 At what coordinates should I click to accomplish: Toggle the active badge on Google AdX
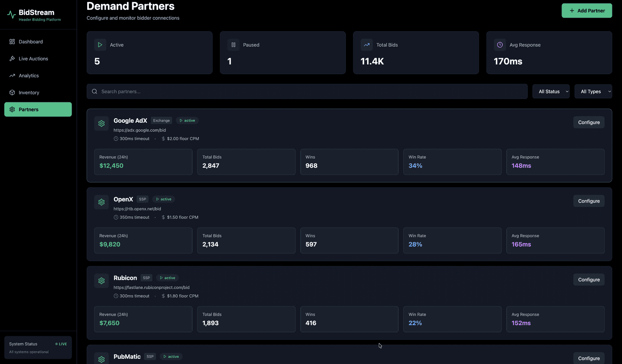click(187, 120)
